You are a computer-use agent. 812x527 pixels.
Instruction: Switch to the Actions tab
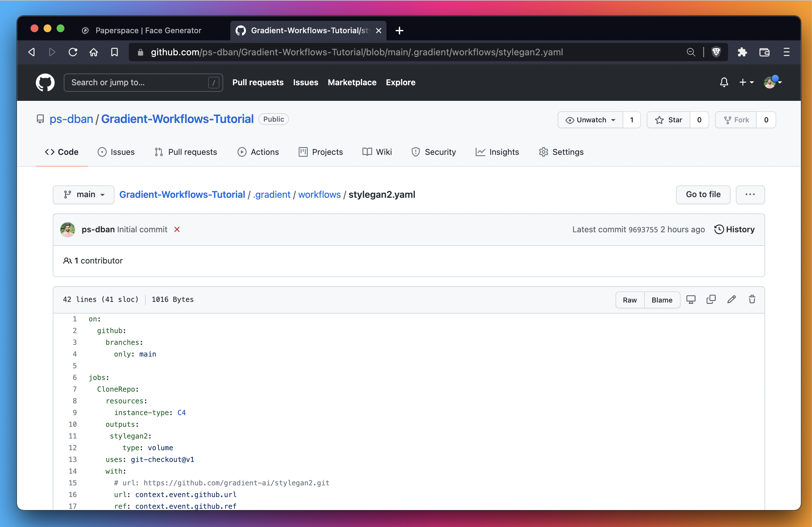coord(258,152)
